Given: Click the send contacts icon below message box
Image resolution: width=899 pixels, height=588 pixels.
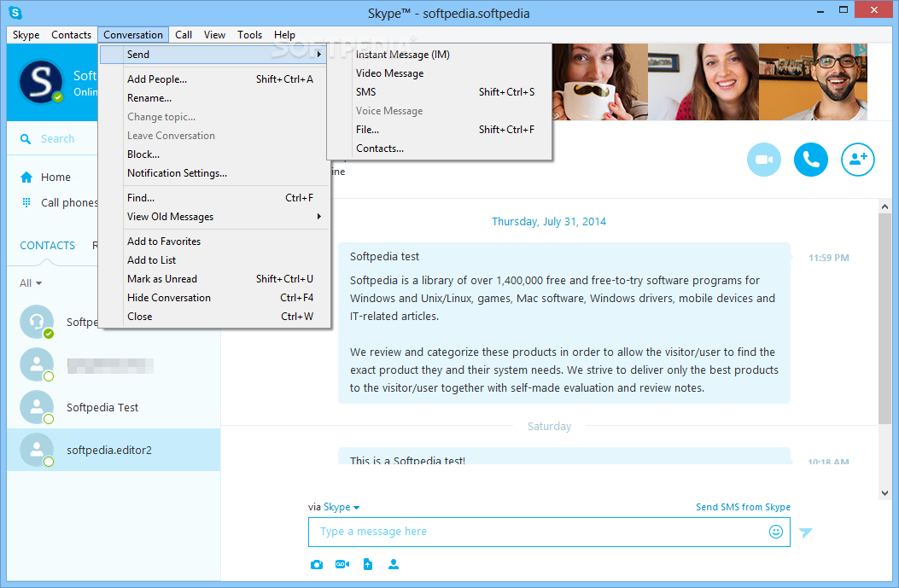Looking at the screenshot, I should point(394,564).
